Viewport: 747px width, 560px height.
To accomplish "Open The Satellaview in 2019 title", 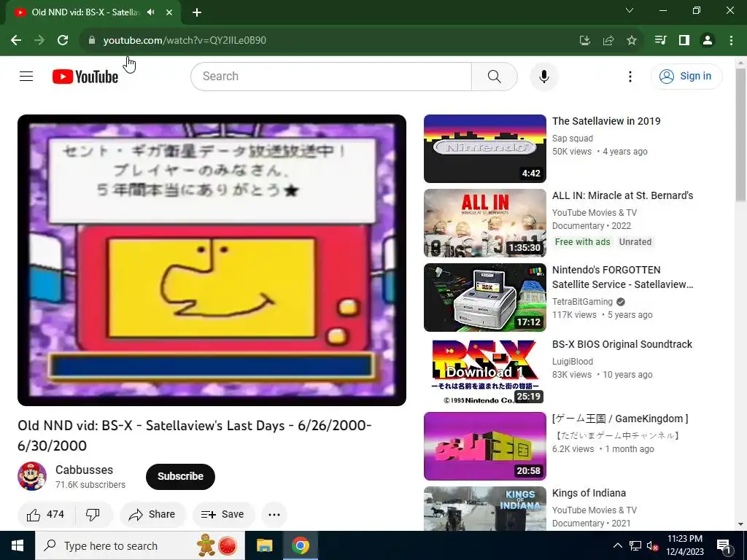I will (606, 121).
